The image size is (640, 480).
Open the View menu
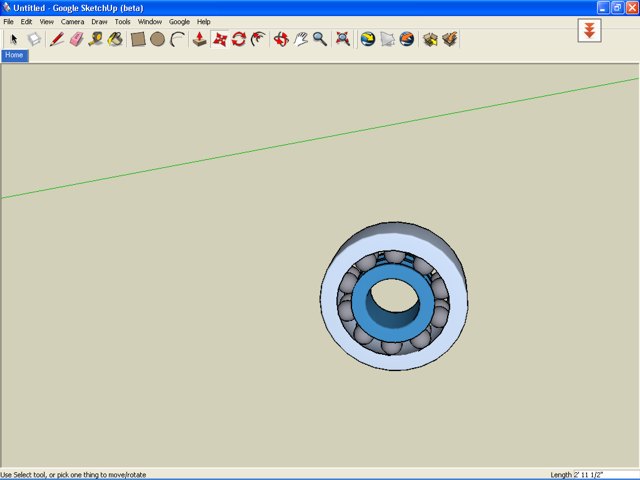click(x=47, y=22)
